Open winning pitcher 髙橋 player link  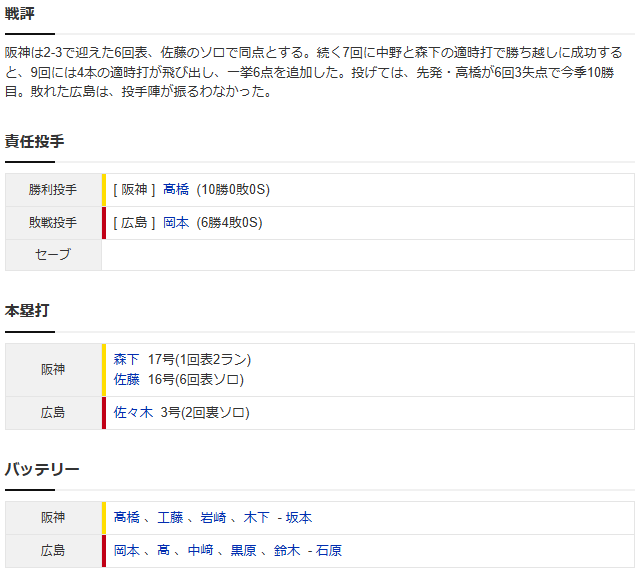tap(176, 189)
